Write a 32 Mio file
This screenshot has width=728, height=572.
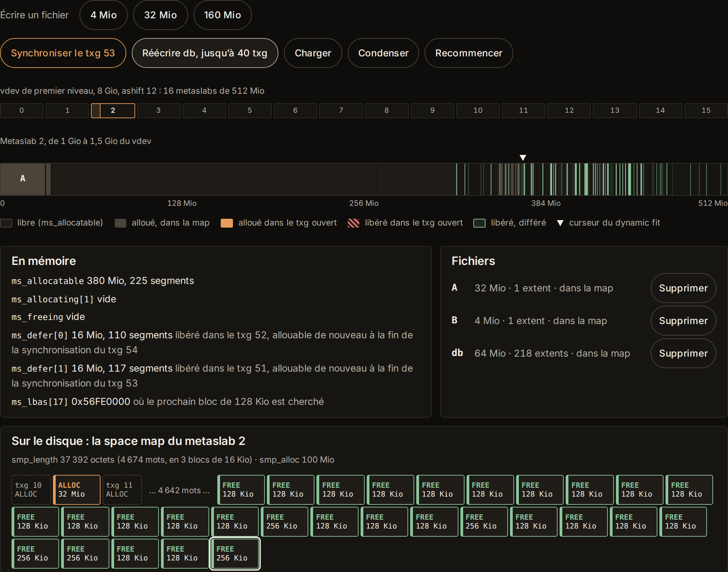pyautogui.click(x=160, y=15)
